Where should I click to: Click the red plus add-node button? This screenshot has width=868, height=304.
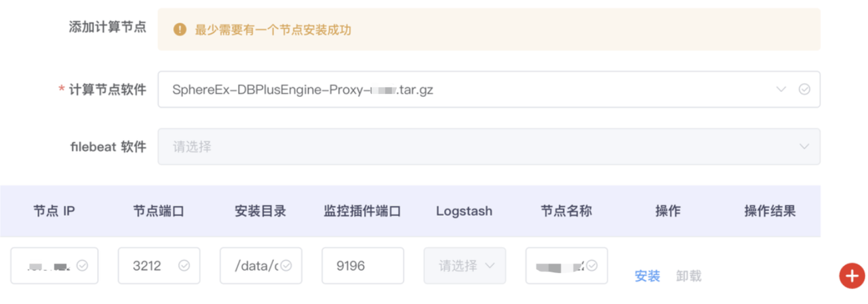tap(852, 276)
